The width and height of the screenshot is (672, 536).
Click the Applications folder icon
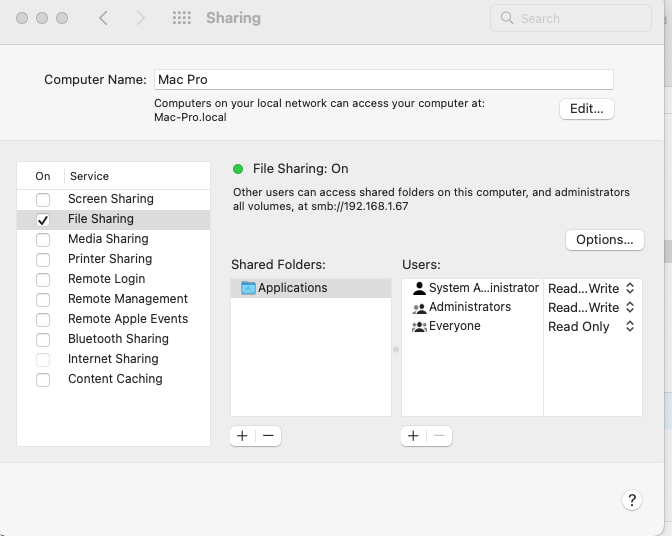coord(248,288)
